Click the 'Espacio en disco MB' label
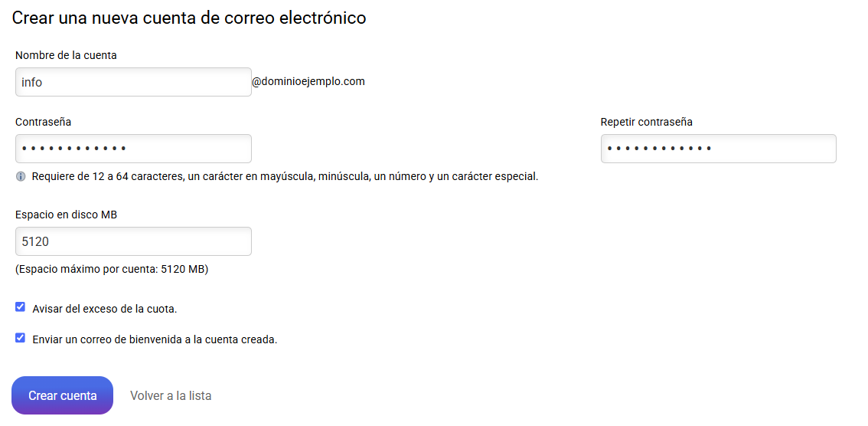 (67, 215)
